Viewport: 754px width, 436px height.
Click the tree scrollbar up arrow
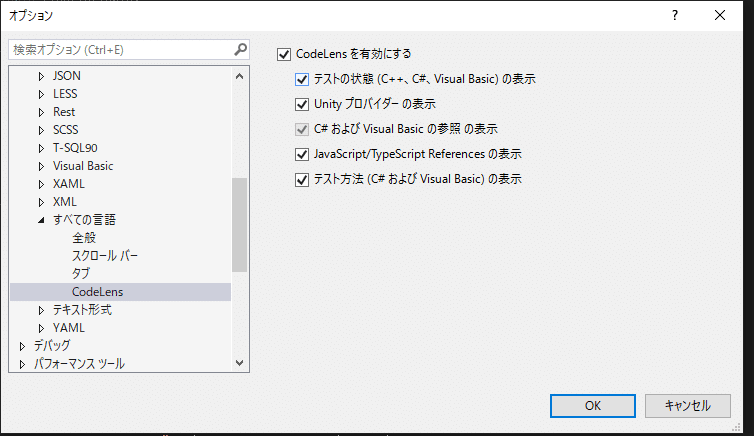239,76
